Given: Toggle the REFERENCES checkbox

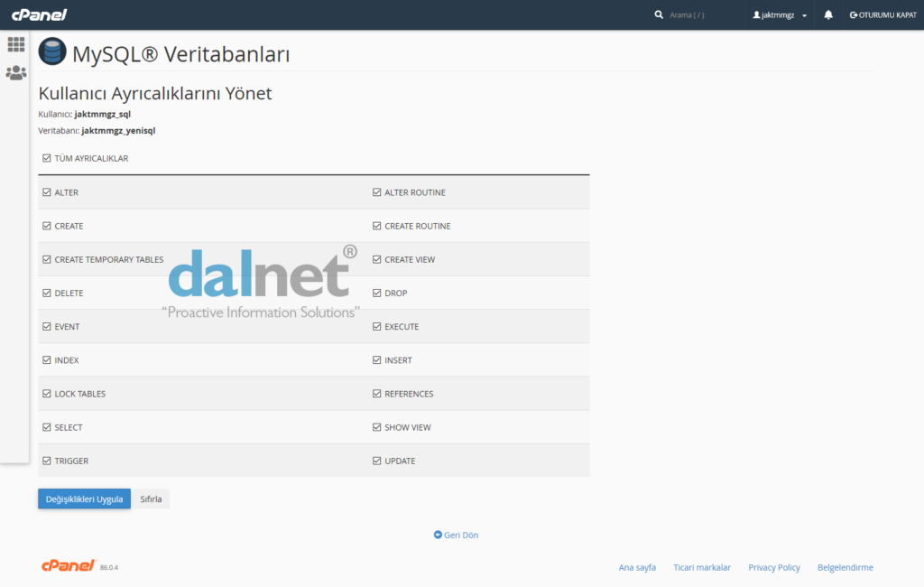Looking at the screenshot, I should (376, 394).
